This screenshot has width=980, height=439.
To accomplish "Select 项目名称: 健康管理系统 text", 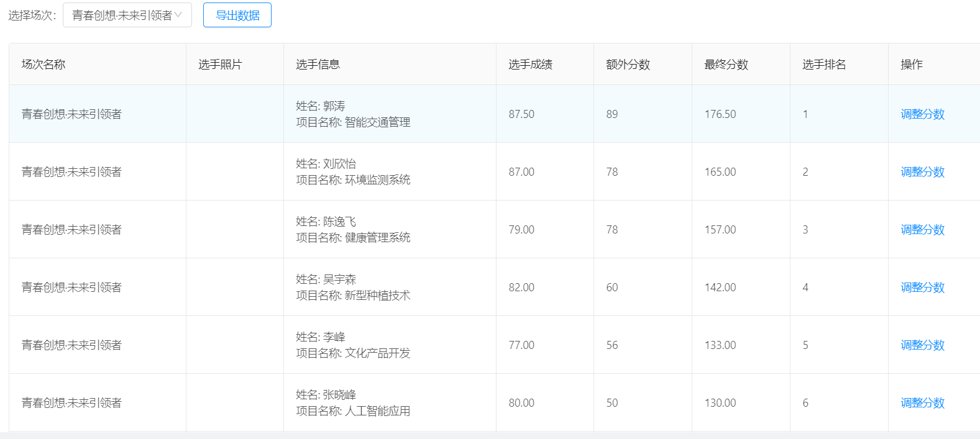I will (x=353, y=238).
